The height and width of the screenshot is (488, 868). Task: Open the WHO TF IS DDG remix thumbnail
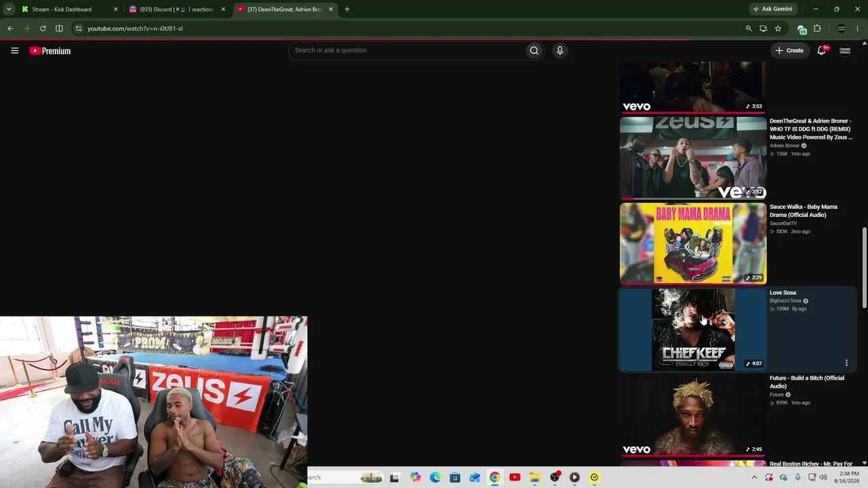point(693,158)
